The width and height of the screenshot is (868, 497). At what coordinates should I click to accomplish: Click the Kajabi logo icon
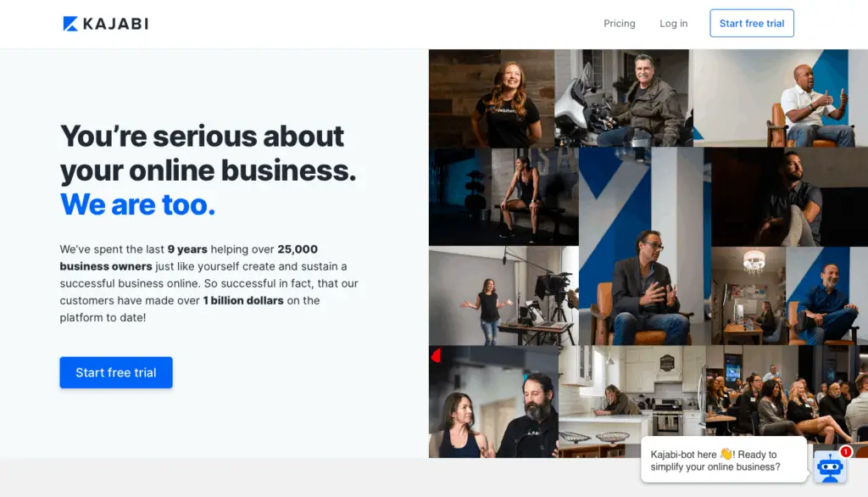[70, 24]
